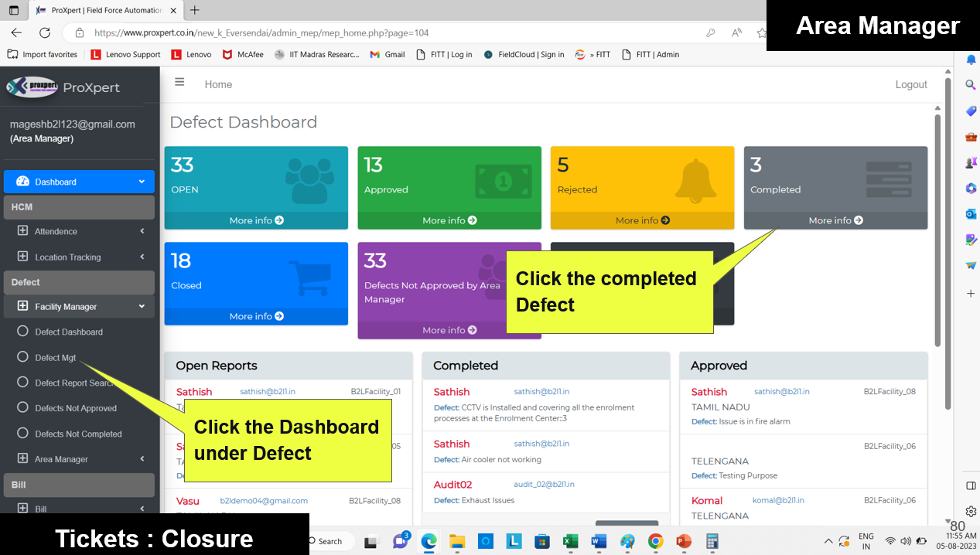Click the ProXpert logo in the sidebar
Image resolution: width=980 pixels, height=555 pixels.
click(32, 87)
